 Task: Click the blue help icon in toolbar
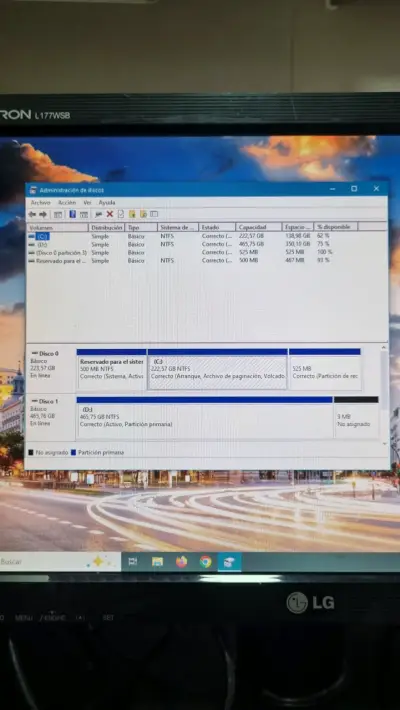(72, 214)
